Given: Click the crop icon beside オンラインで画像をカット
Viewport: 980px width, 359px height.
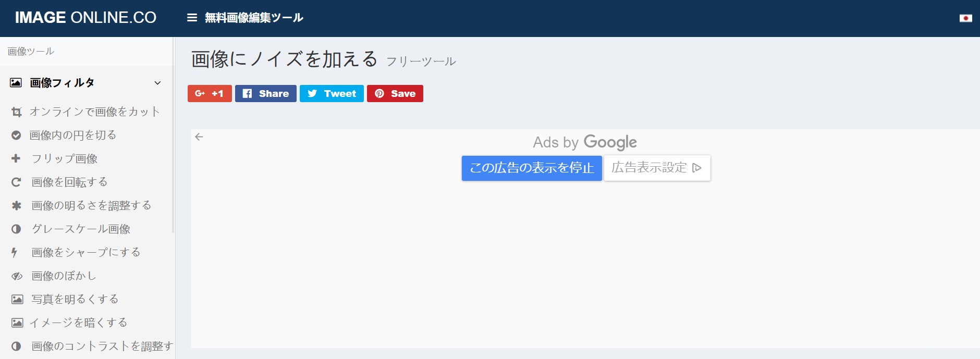Looking at the screenshot, I should coord(17,112).
